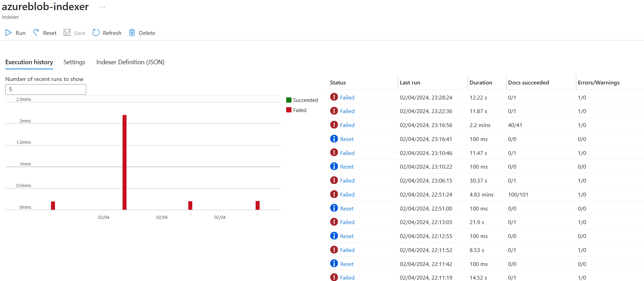
Task: Open Failed link for 22:11:19 run
Action: click(x=347, y=278)
